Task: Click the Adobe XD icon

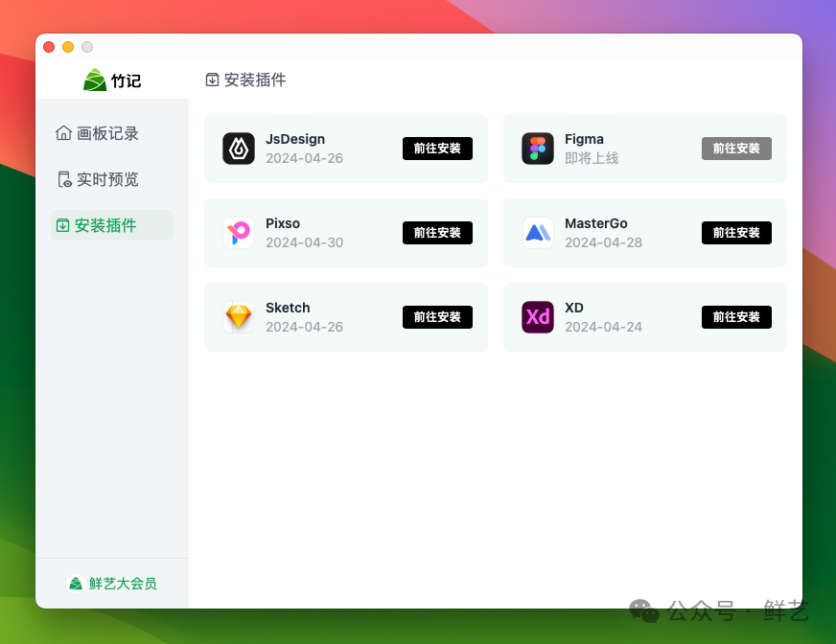Action: tap(538, 316)
